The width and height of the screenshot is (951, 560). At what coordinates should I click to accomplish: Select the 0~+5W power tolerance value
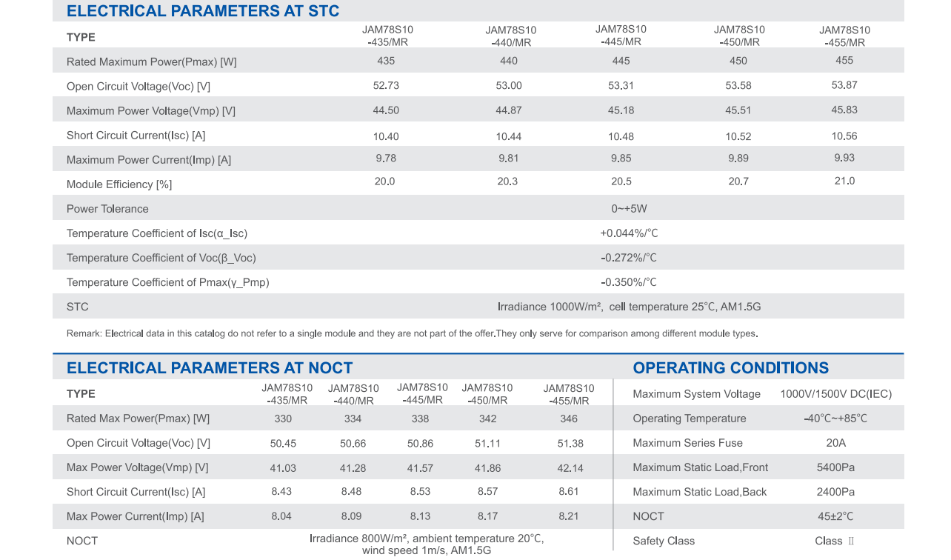tap(629, 209)
